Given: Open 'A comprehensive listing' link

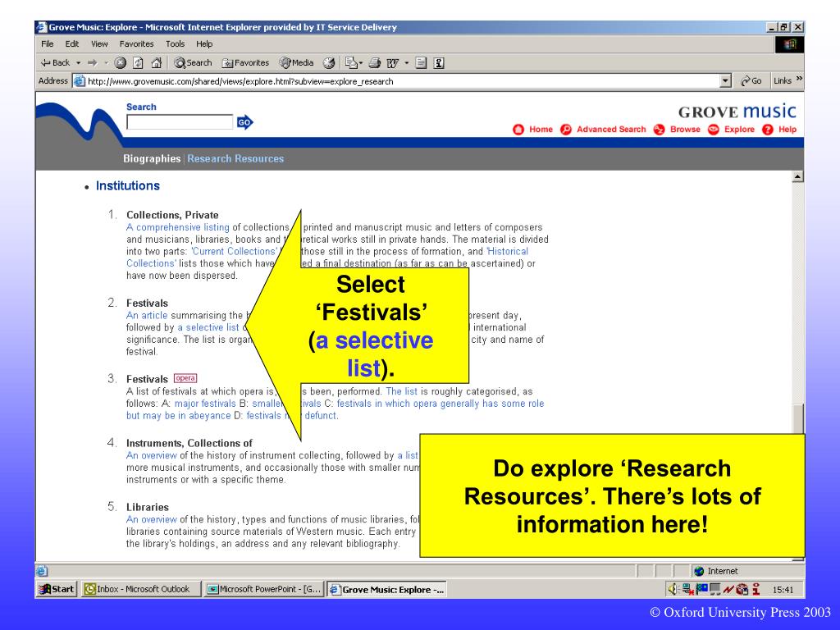Looking at the screenshot, I should tap(178, 227).
